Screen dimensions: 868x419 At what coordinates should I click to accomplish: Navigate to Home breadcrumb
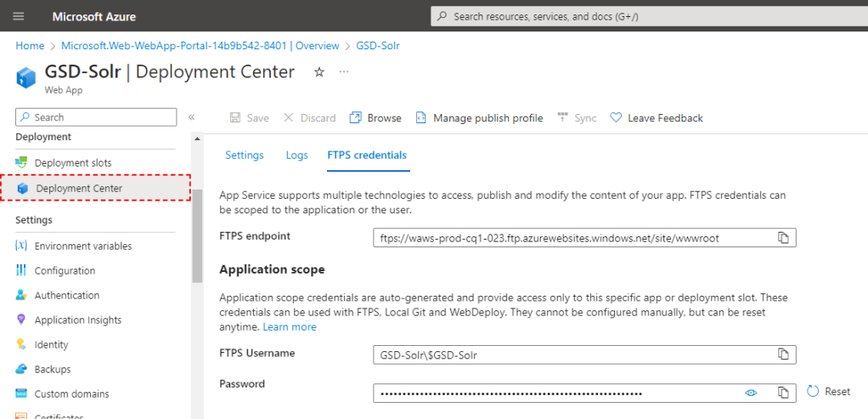[30, 46]
